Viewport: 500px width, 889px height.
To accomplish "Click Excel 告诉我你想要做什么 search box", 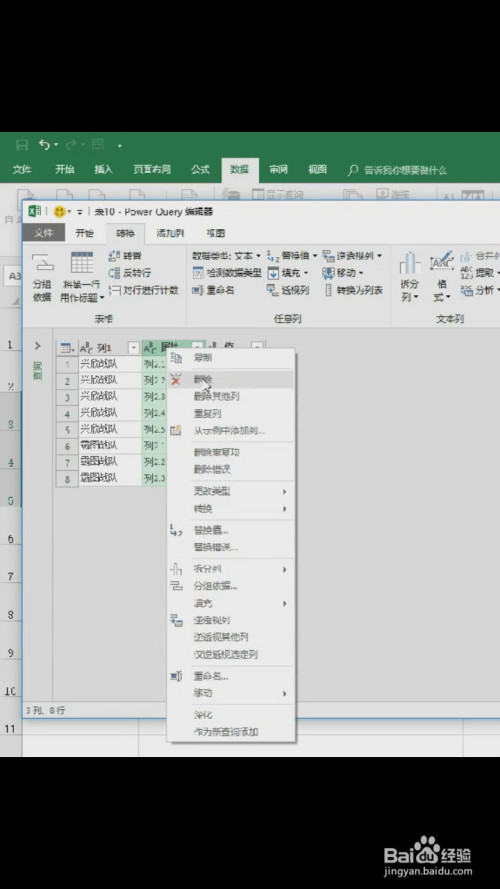I will click(398, 170).
